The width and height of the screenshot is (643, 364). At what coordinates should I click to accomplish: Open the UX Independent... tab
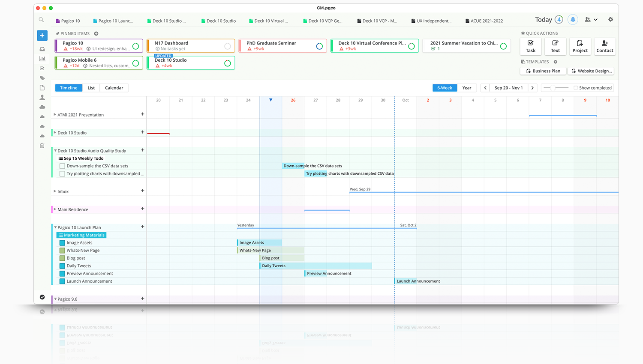pos(431,21)
